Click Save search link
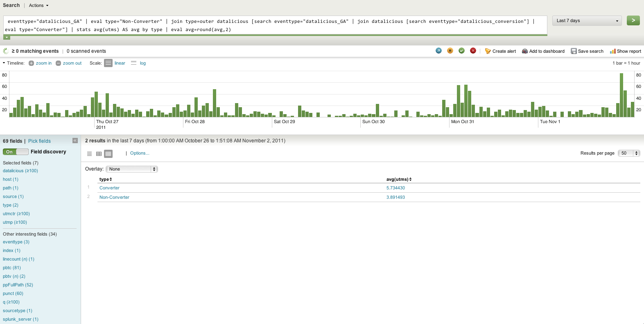Viewport: 644px width, 324px height. click(x=590, y=51)
